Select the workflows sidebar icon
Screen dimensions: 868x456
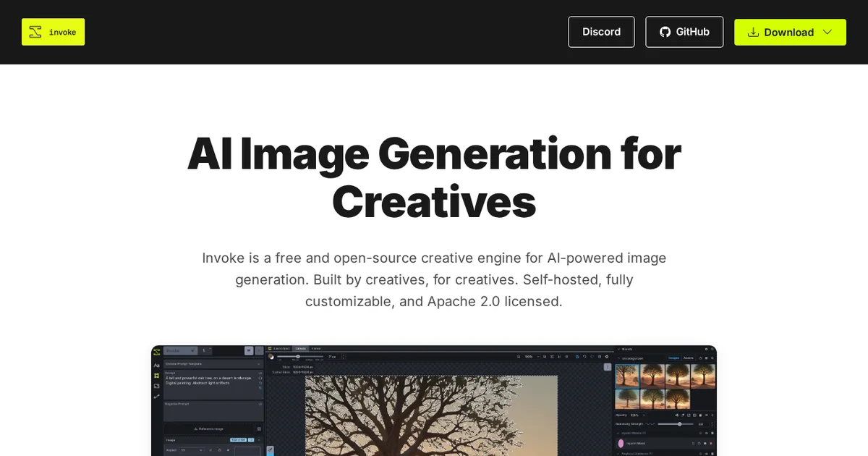click(x=157, y=397)
